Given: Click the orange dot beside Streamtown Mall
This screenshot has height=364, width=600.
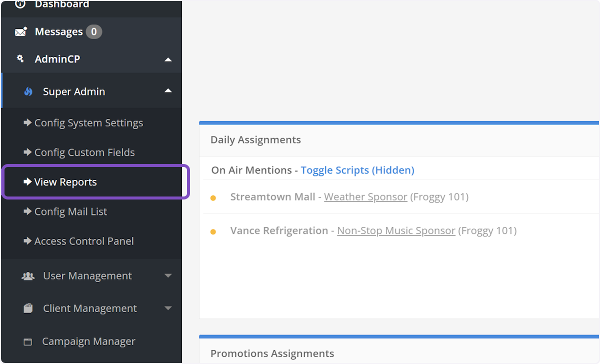Looking at the screenshot, I should 213,198.
